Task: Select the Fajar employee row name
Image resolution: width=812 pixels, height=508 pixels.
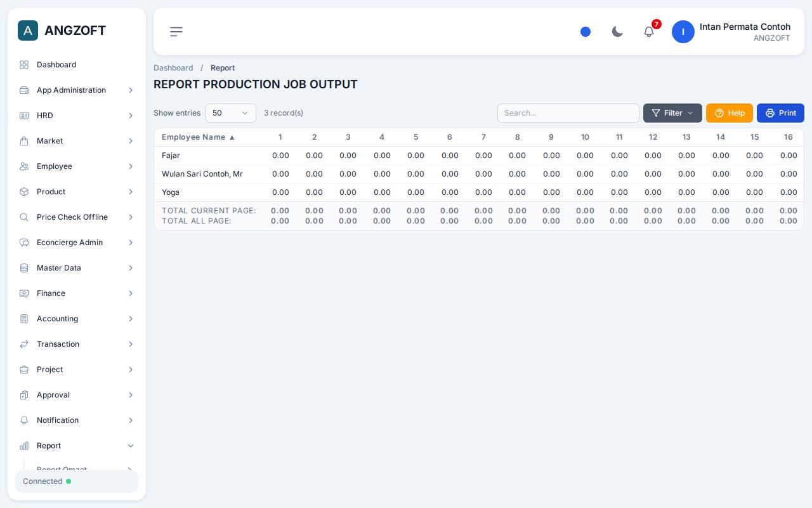Action: pyautogui.click(x=171, y=156)
